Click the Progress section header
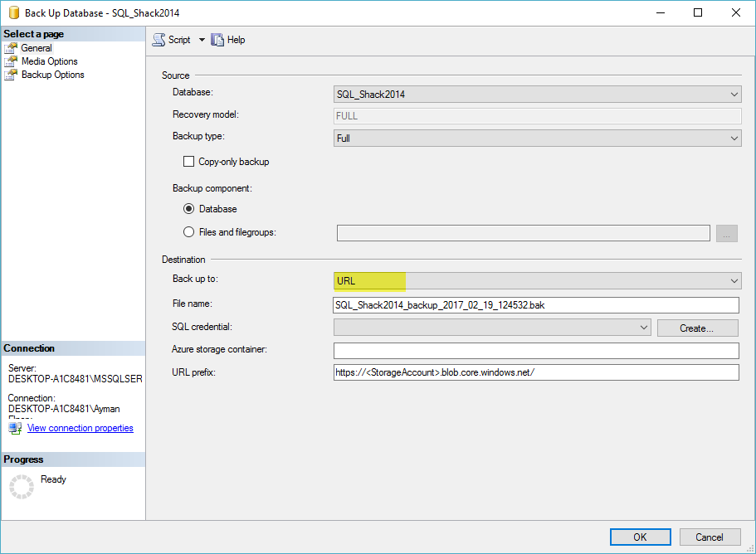Screen dimensions: 756x554 [73, 459]
